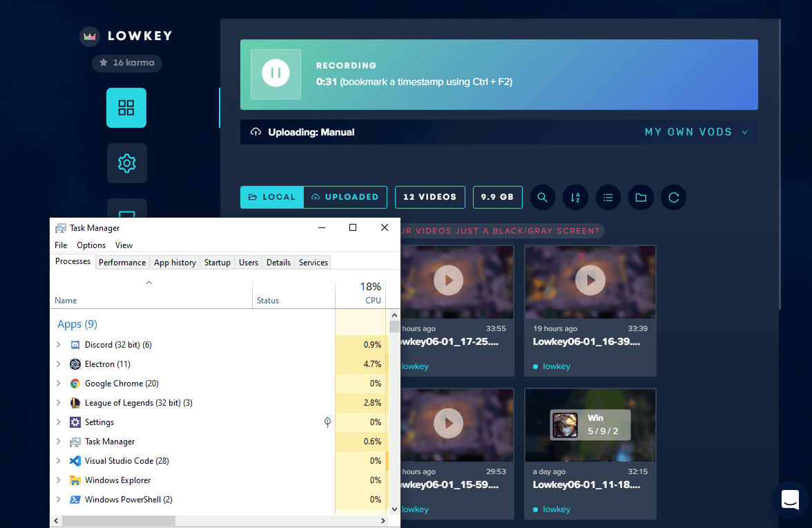
Task: Click the 16 karma badge
Action: pyautogui.click(x=127, y=63)
